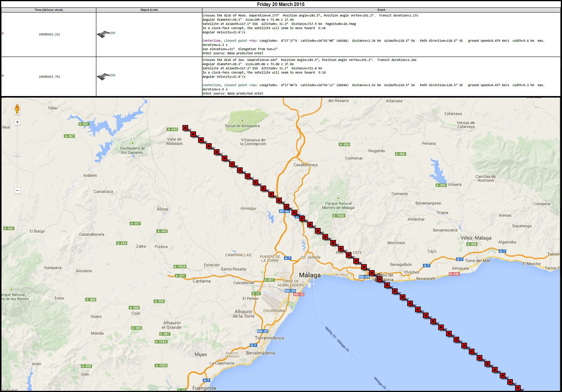
Task: Click the A-367 road shield
Action: coord(69,136)
